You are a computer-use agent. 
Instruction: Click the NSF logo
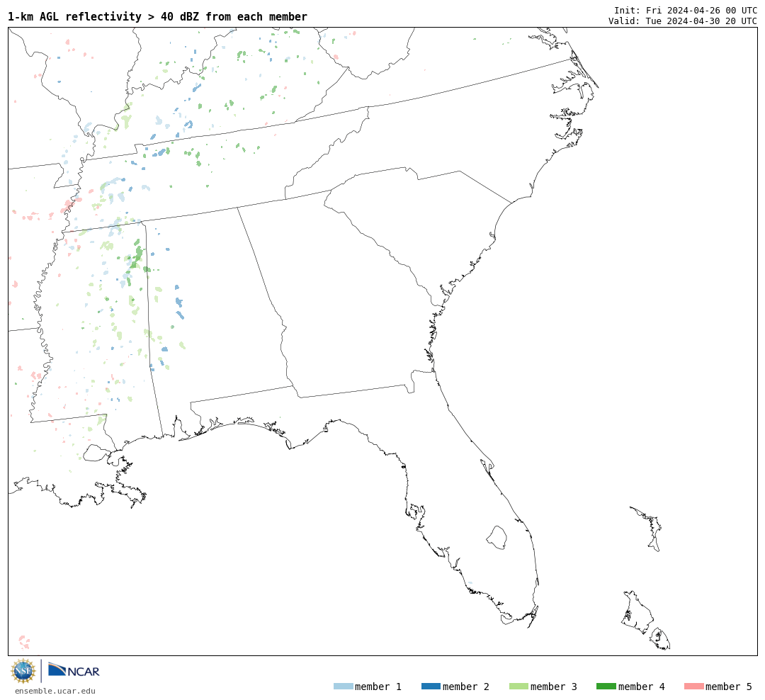click(x=23, y=671)
